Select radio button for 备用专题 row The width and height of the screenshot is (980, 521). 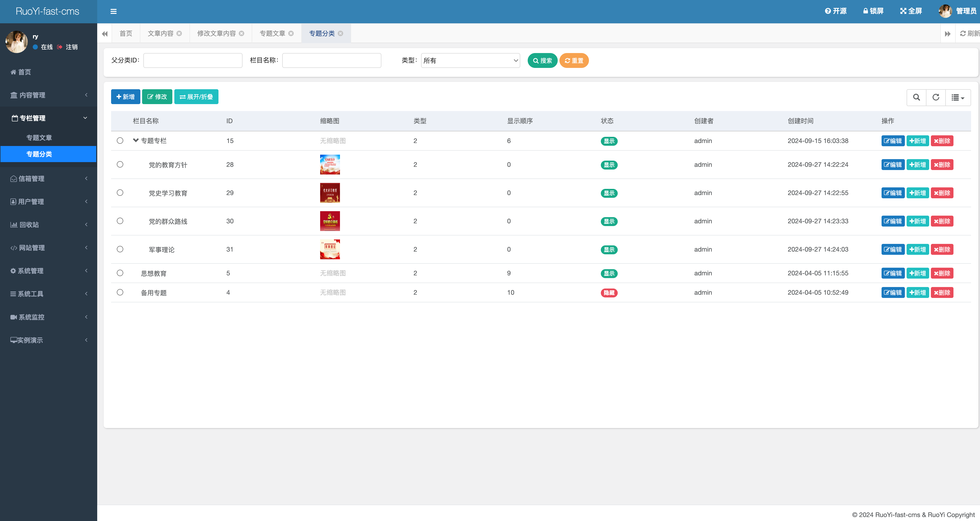pyautogui.click(x=120, y=292)
